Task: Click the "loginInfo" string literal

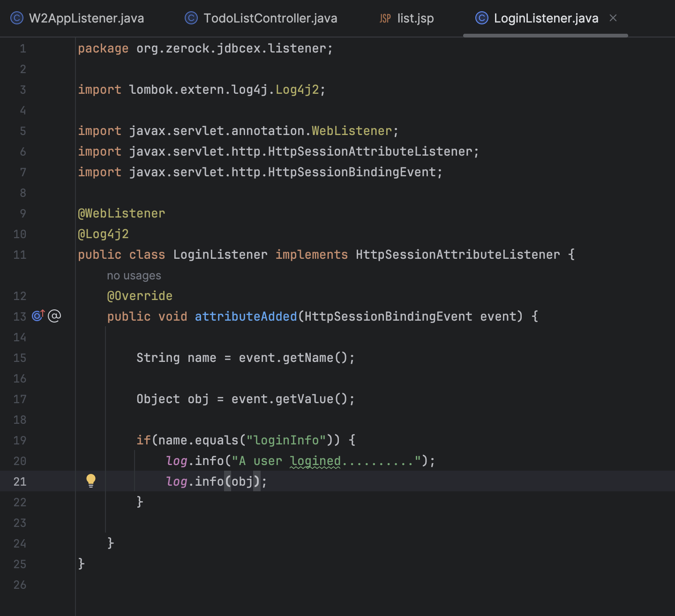Action: pyautogui.click(x=286, y=440)
